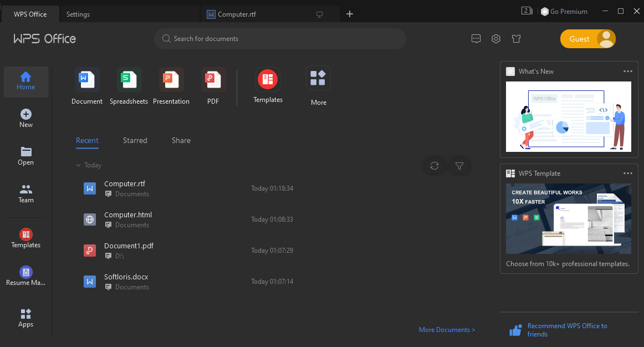Open the What's New panel options menu

pos(627,72)
